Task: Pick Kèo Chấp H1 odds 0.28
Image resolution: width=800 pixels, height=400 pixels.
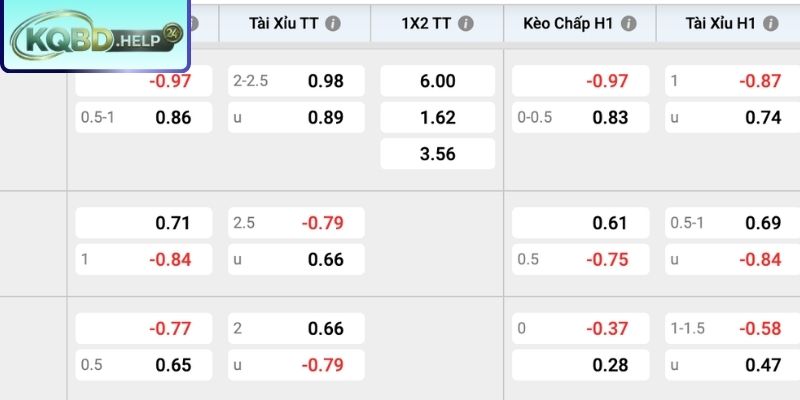Action: point(581,365)
